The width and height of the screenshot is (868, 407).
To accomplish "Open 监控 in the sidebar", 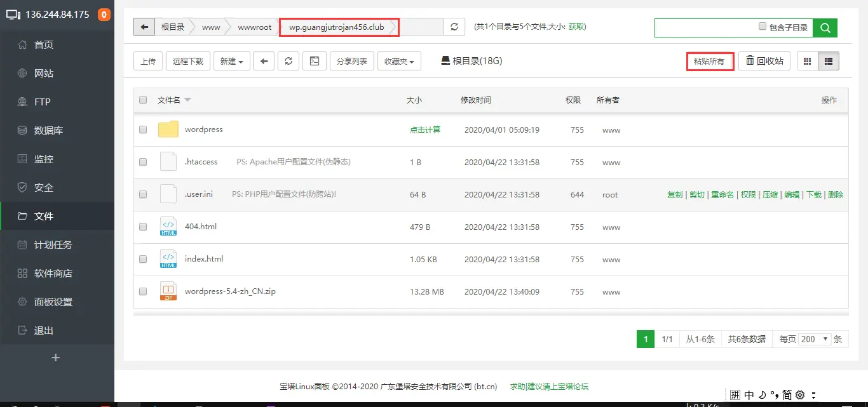I will [57, 159].
